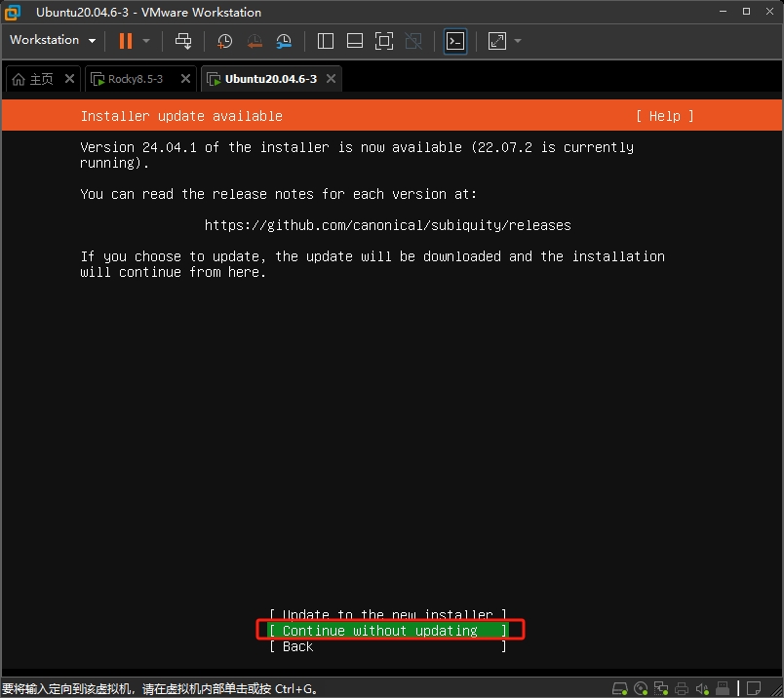Go Back in the installer
Screen dimensions: 784x698
click(x=388, y=646)
